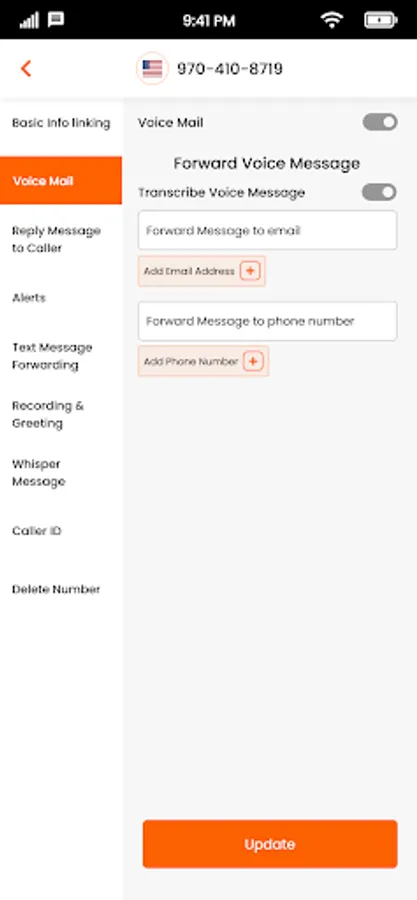Toggle the Voice Mail switch

380,122
